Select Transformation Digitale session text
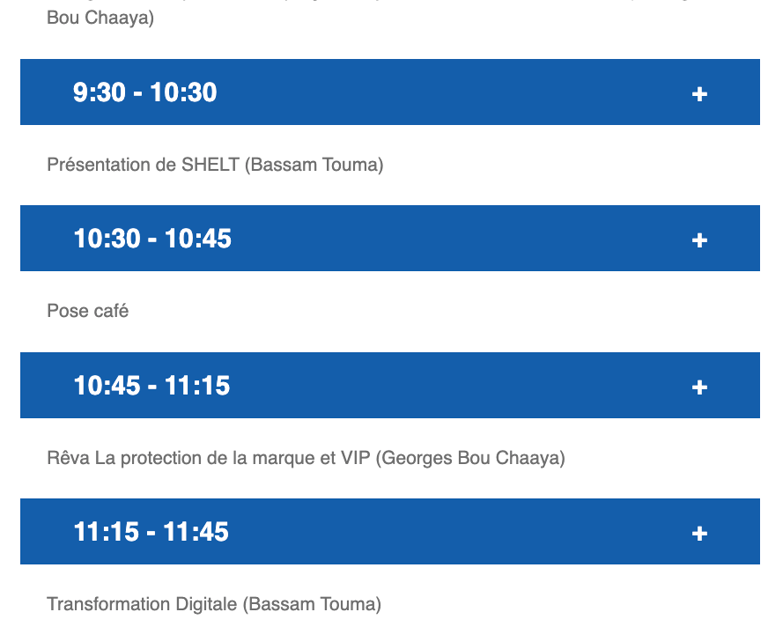 pos(214,604)
